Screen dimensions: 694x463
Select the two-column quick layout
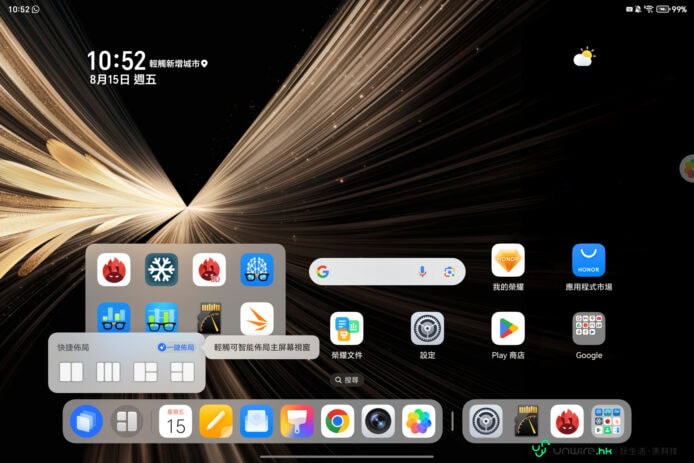pos(71,372)
